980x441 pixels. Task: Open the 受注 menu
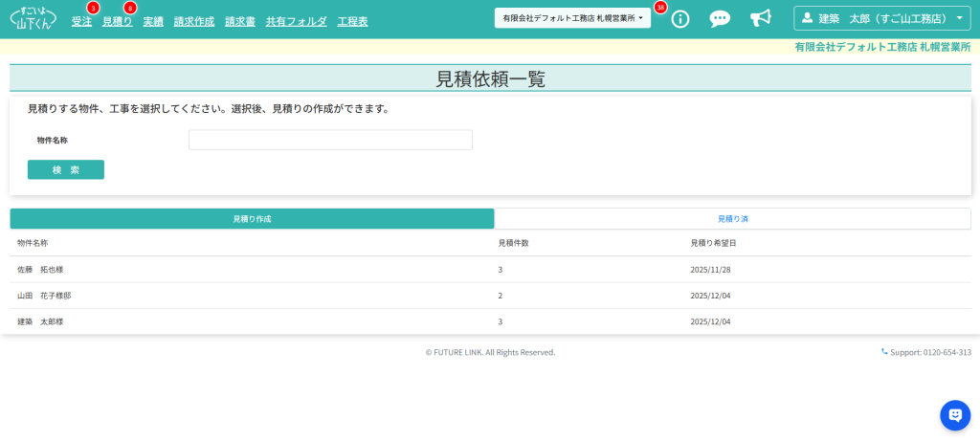81,21
